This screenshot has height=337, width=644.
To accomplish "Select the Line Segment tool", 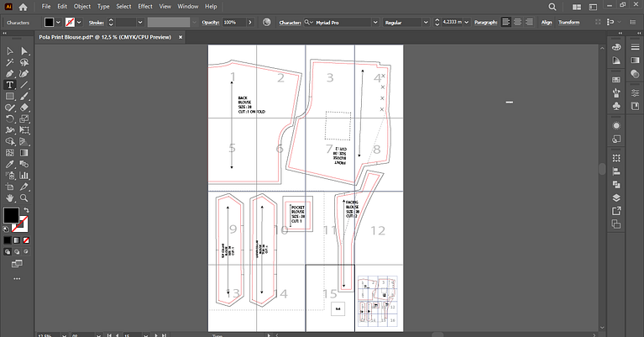I will 24,85.
